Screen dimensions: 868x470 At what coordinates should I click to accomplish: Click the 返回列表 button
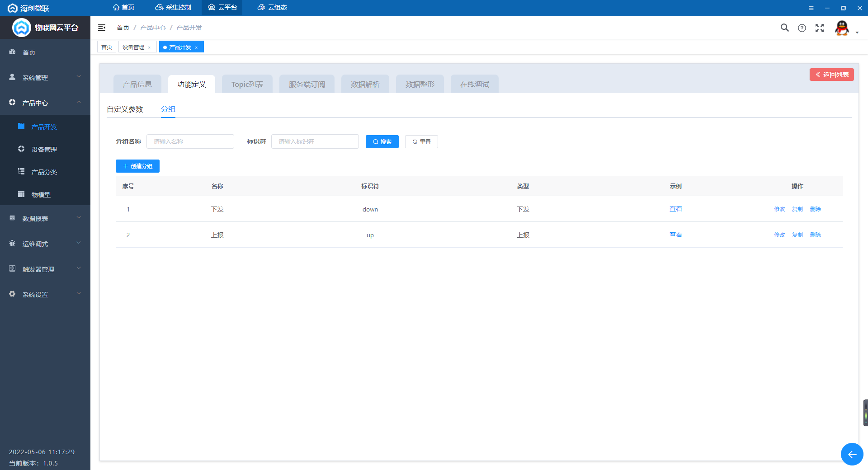coord(832,75)
